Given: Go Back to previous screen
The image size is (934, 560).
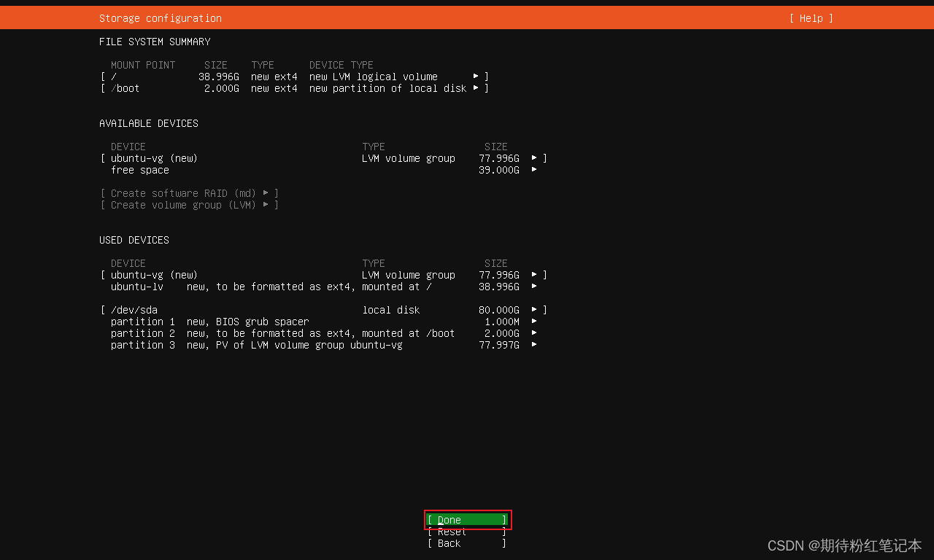Looking at the screenshot, I should 467,543.
